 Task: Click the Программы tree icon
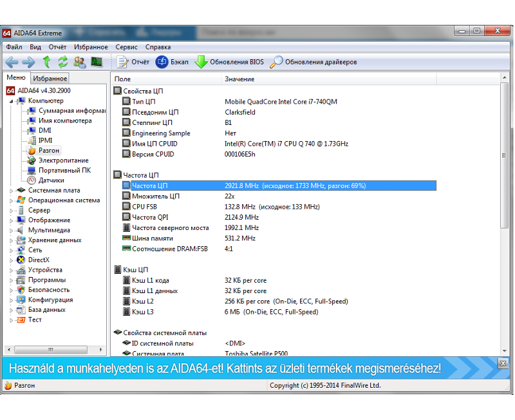coord(21,280)
